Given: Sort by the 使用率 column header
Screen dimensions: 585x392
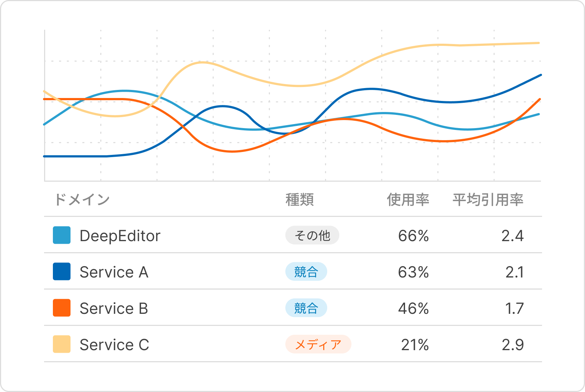Looking at the screenshot, I should (x=408, y=200).
